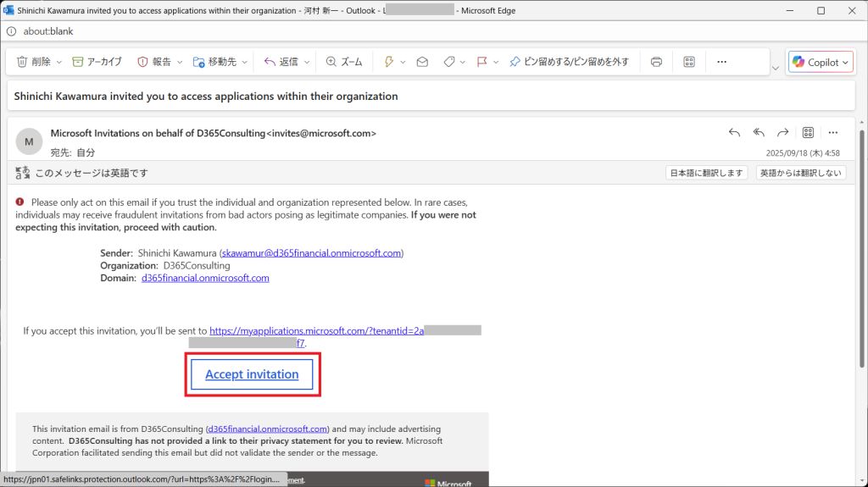Screen dimensions: 868x487
Task: Open the toolbar more options (…) menu
Action: click(722, 62)
